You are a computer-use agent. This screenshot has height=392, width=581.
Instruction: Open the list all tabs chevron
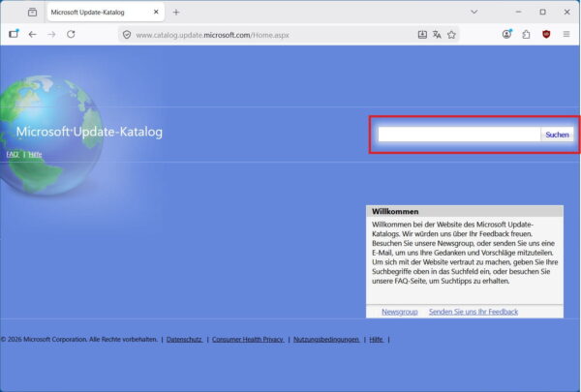point(474,12)
